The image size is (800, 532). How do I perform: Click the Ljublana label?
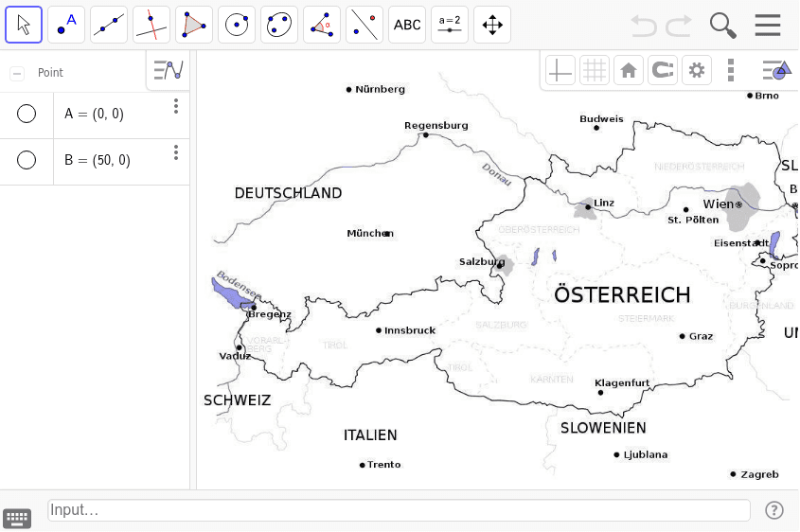(x=646, y=454)
